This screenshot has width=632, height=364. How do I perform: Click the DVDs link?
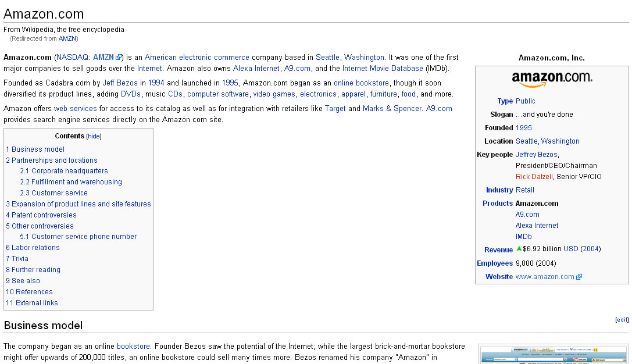click(131, 94)
